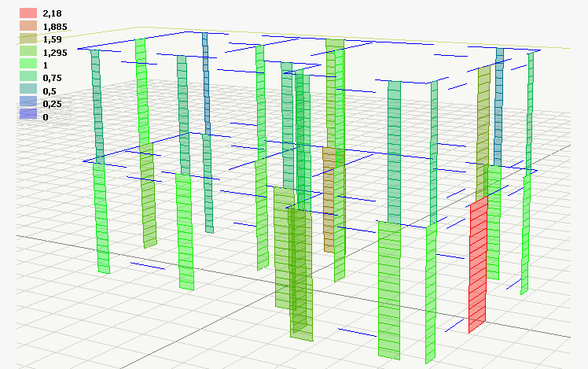
Task: Click the red 2,18 legend color swatch
Action: point(28,13)
